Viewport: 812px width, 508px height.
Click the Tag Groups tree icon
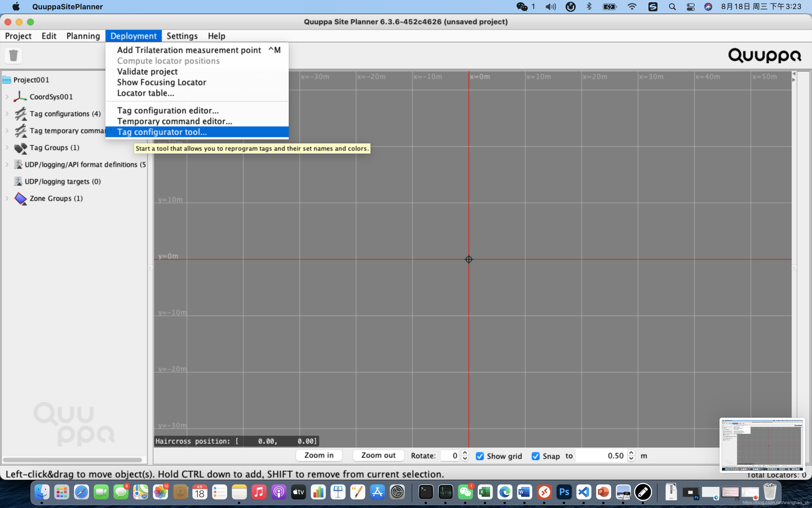21,148
